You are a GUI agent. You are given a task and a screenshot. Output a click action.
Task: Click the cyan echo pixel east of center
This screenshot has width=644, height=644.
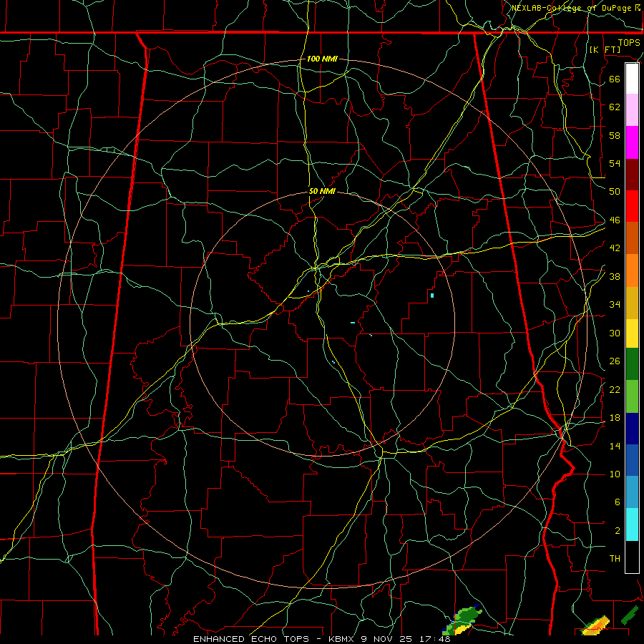[432, 296]
